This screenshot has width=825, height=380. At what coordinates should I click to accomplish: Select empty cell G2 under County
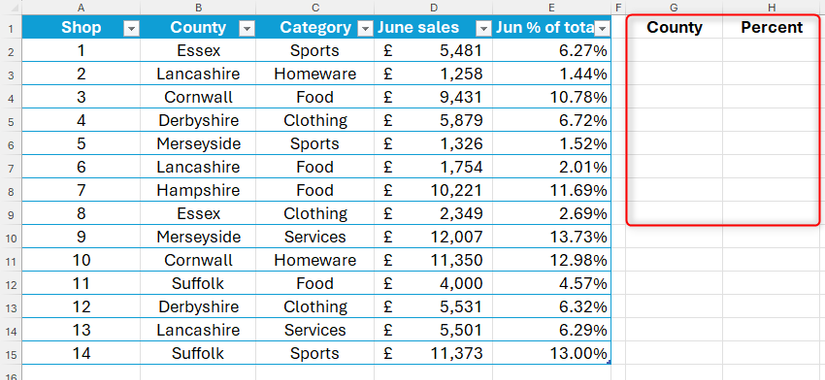pos(674,51)
